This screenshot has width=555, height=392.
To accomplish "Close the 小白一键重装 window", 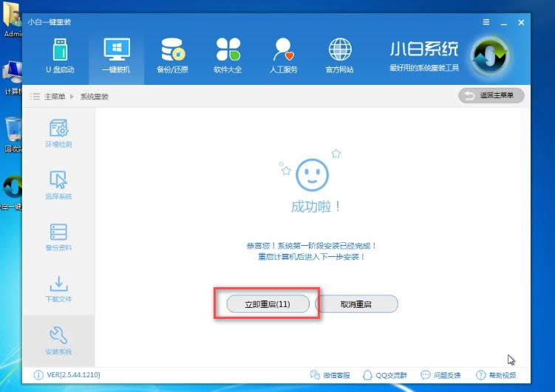I will point(521,22).
